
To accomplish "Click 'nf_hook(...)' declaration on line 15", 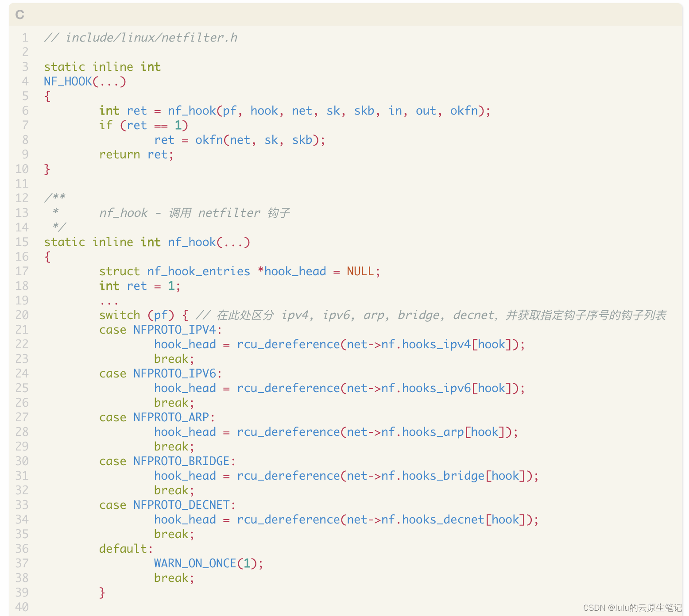I will point(209,242).
